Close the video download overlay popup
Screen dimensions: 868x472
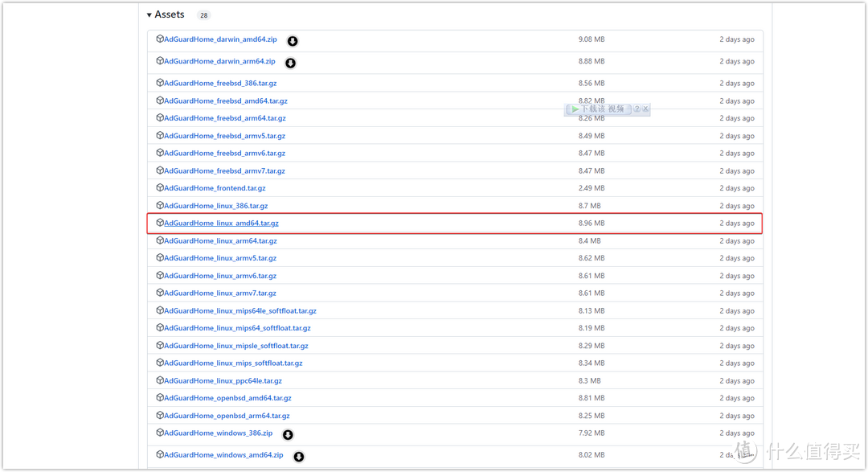[x=645, y=109]
